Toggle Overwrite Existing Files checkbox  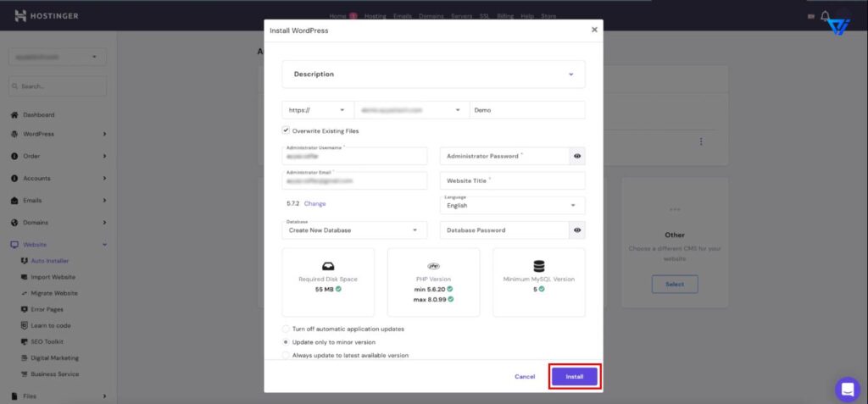pyautogui.click(x=286, y=130)
